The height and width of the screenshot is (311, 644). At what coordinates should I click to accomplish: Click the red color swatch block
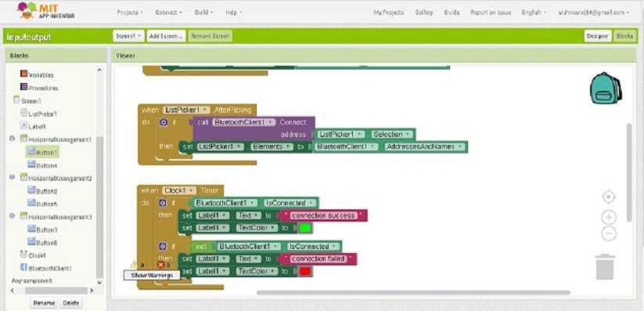click(304, 272)
